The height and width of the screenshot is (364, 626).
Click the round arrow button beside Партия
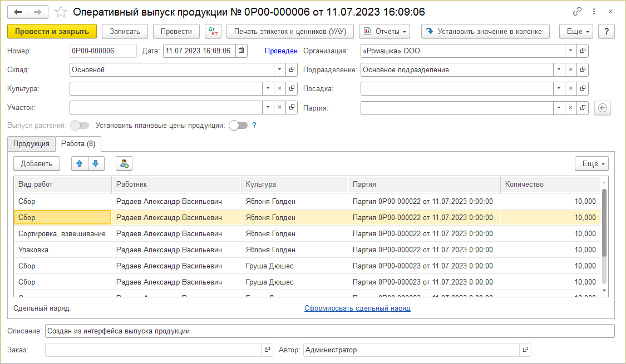(603, 108)
